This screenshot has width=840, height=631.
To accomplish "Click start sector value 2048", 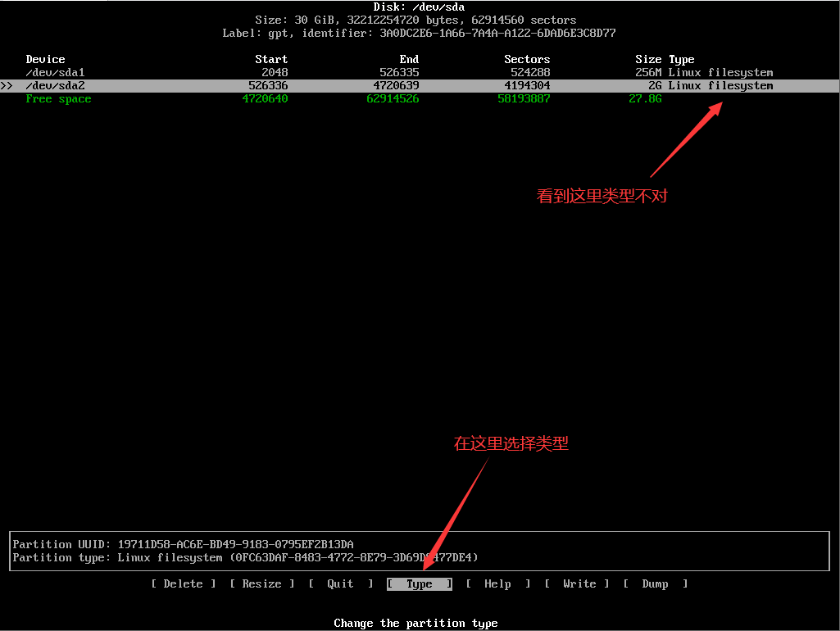I will point(275,72).
